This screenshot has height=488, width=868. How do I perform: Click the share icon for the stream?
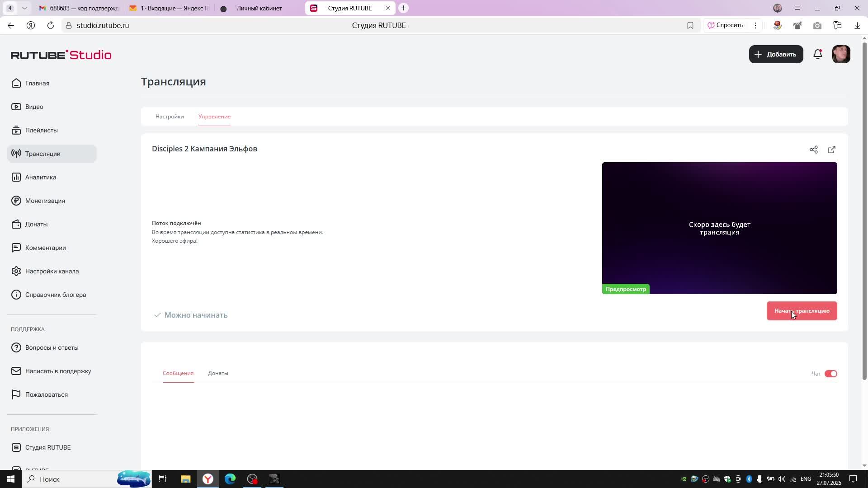click(x=814, y=150)
